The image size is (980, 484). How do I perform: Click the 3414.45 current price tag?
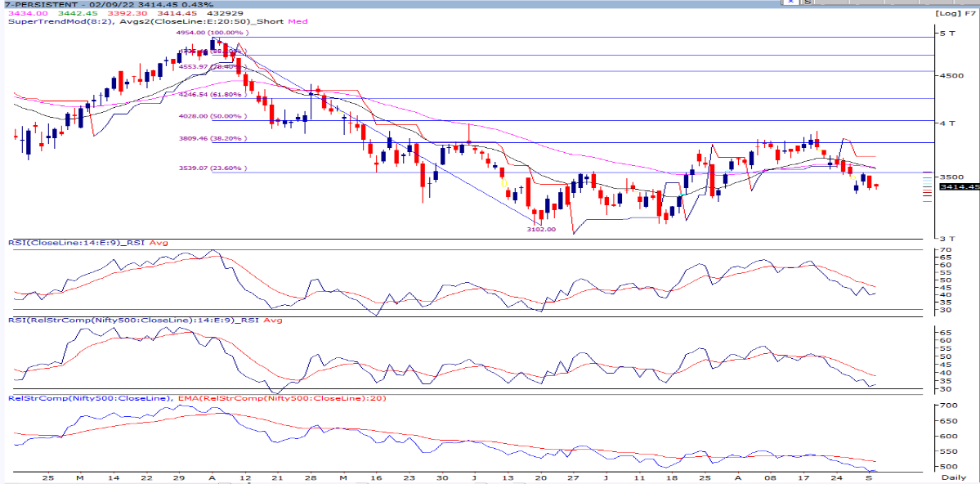coord(958,187)
